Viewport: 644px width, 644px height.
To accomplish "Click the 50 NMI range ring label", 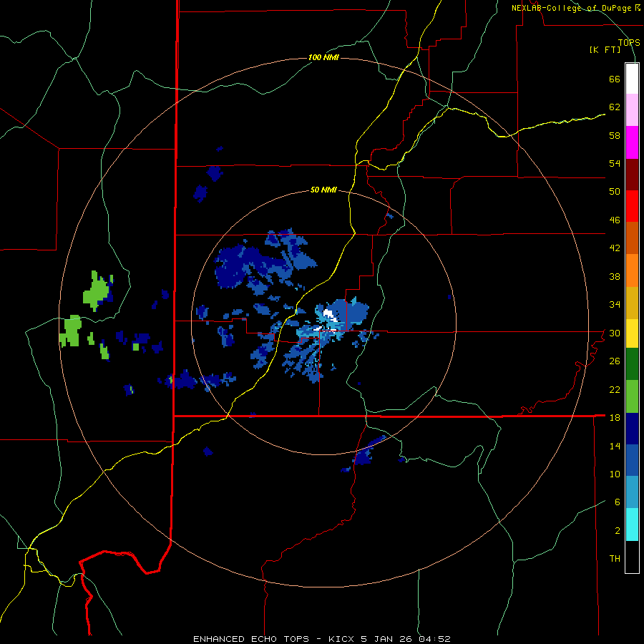I will [x=323, y=190].
